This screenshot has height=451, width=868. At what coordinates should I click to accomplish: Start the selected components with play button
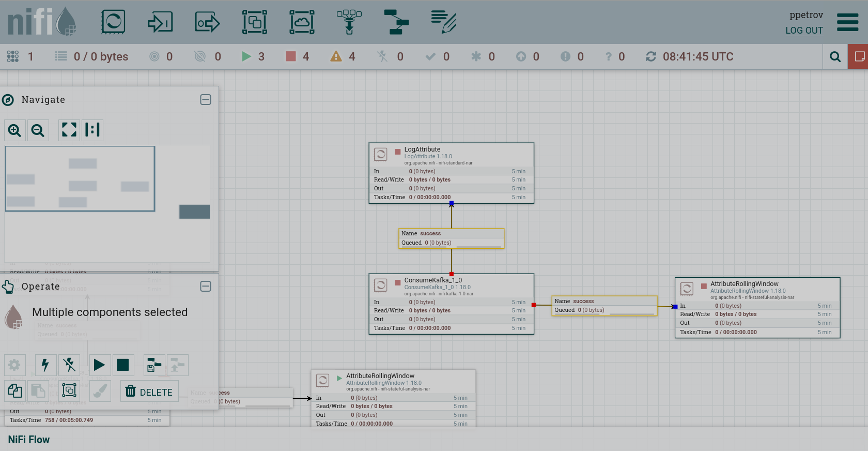(99, 365)
